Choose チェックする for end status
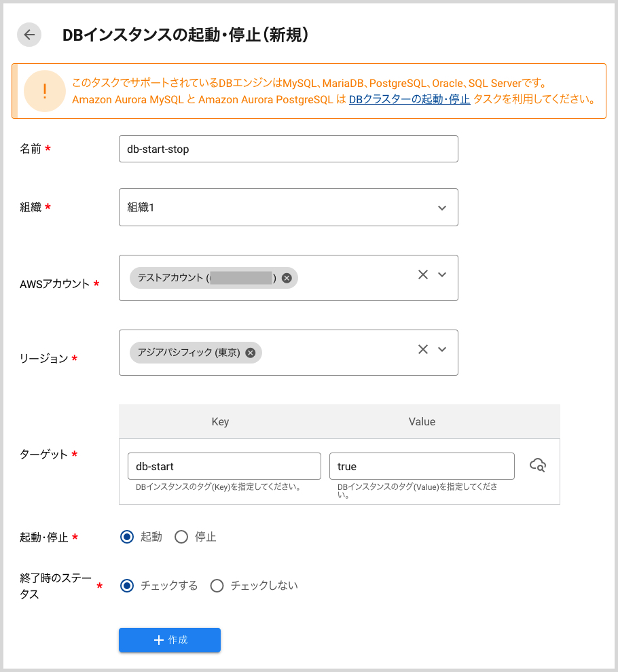Screen dimensions: 618x672 click(126, 586)
